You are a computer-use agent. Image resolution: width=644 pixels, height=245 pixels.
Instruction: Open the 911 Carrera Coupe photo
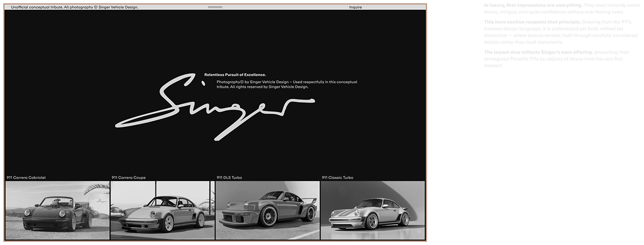[163, 210]
